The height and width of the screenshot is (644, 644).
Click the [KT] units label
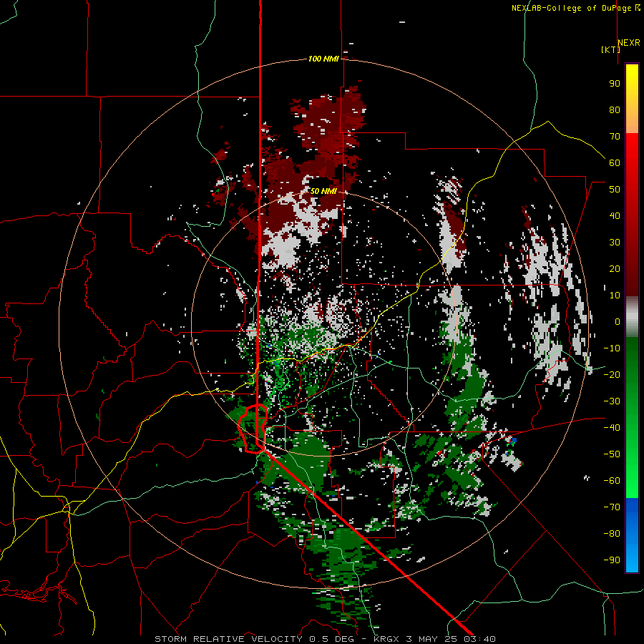[x=611, y=49]
